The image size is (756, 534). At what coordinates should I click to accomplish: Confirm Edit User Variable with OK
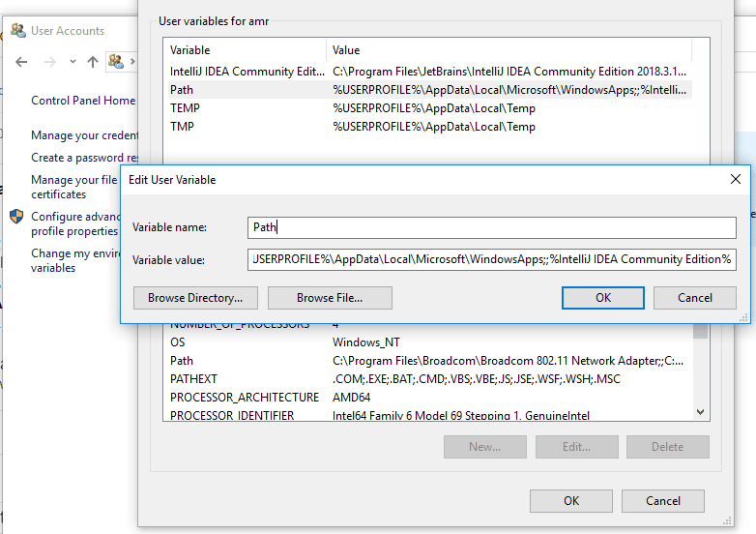pos(602,298)
